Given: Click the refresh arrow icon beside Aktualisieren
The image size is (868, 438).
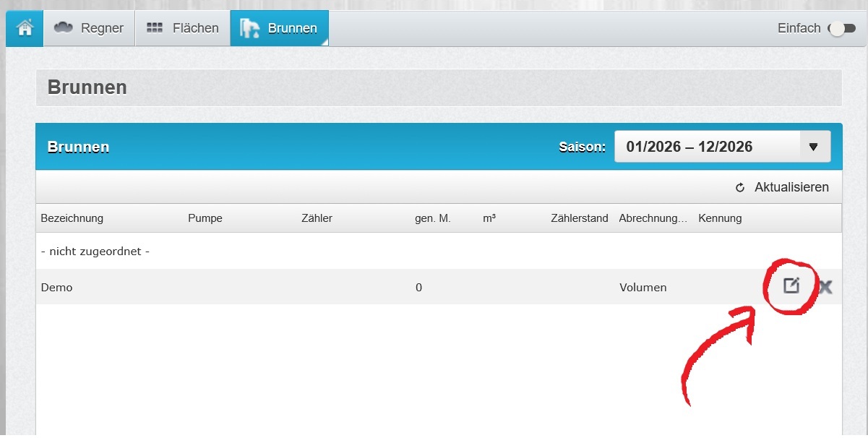Looking at the screenshot, I should coord(740,188).
